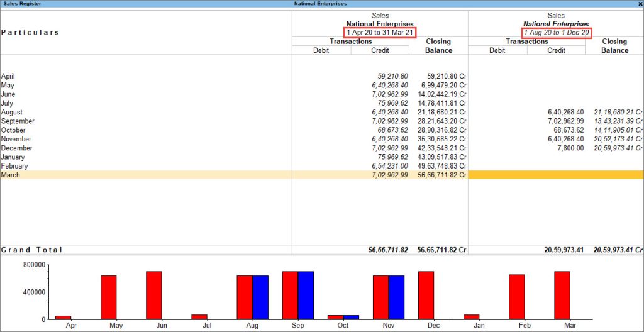Close the Sales Register window
This screenshot has height=332, width=644.
(640, 4)
